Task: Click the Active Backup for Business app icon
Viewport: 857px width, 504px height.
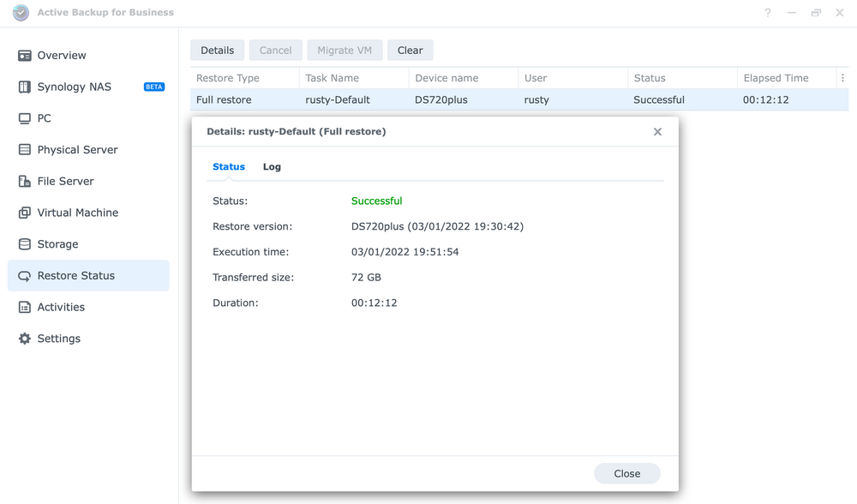Action: click(x=21, y=13)
